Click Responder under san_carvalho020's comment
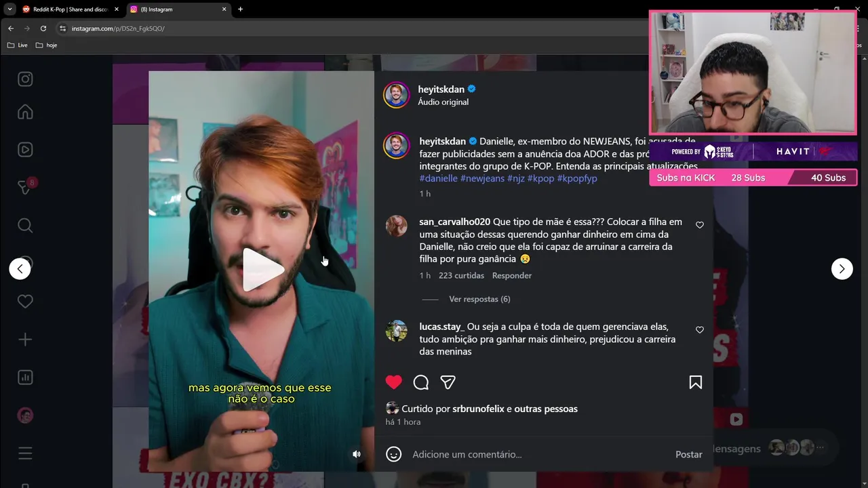The width and height of the screenshot is (868, 488). 512,275
